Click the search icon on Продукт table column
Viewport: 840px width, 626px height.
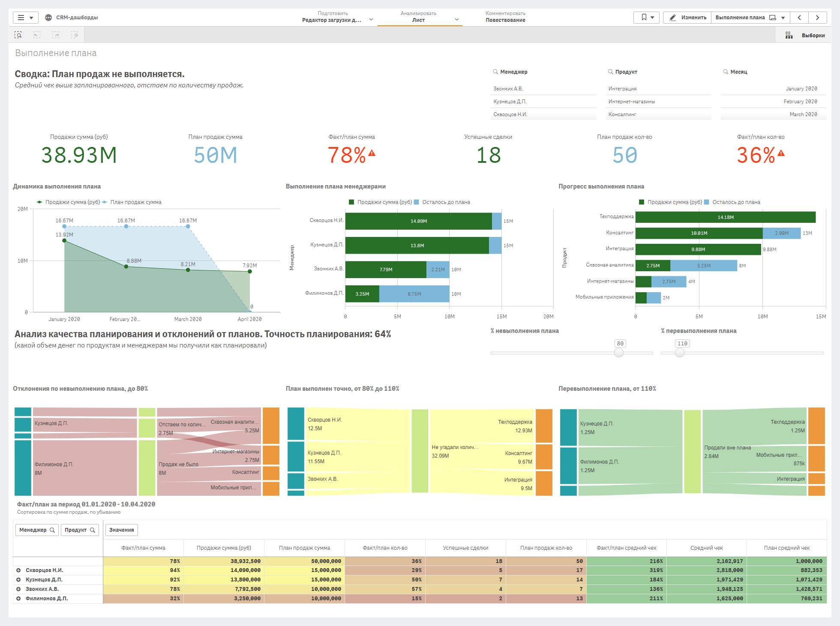92,530
